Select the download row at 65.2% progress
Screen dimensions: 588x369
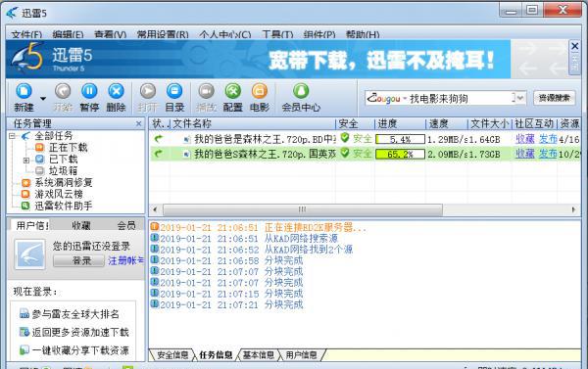(x=366, y=154)
